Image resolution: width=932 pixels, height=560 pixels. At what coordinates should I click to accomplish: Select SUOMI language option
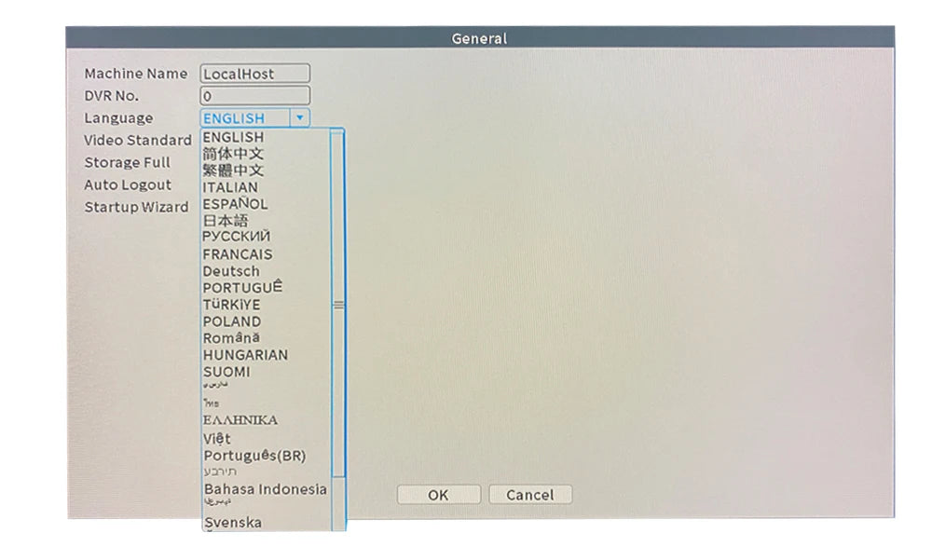coord(226,372)
